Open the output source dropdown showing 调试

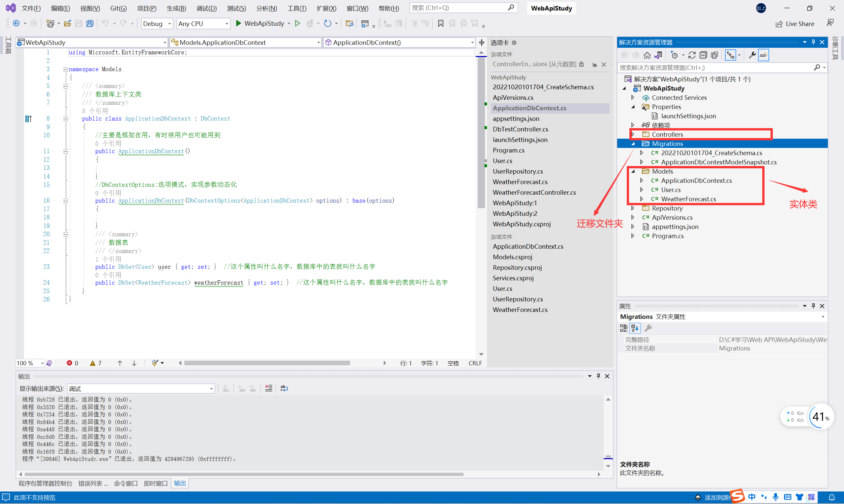point(141,388)
